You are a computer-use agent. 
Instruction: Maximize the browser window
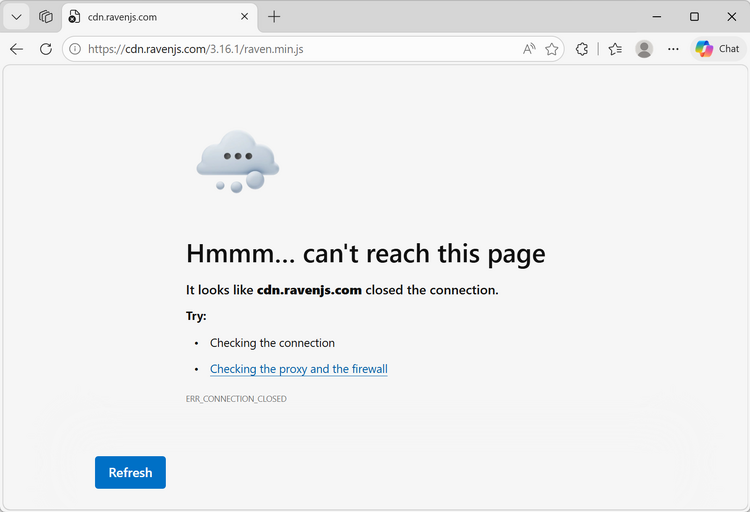(x=694, y=17)
